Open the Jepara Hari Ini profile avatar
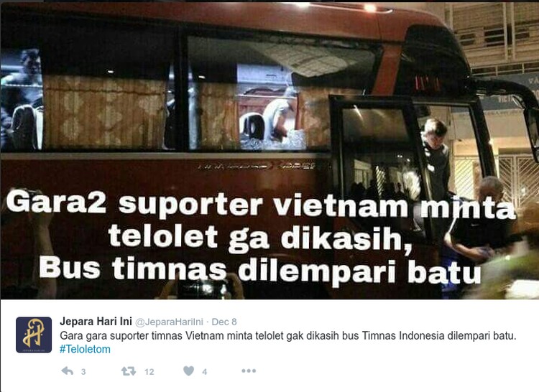539x392 pixels. point(34,335)
